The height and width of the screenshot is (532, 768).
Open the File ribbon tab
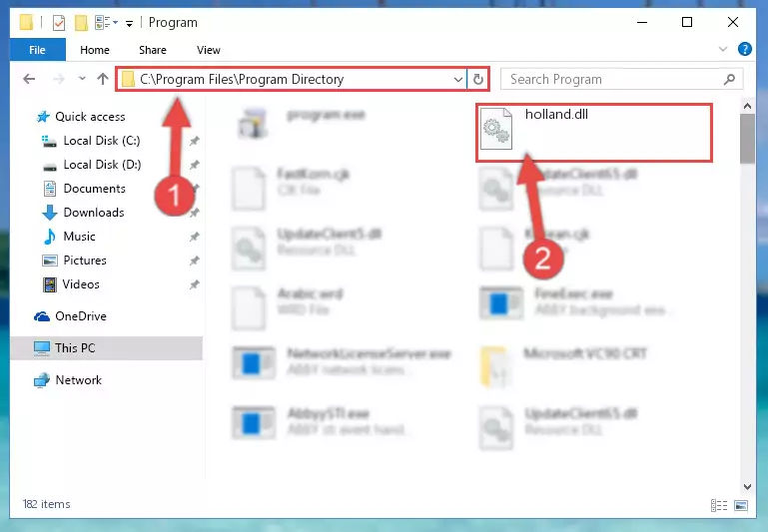coord(37,50)
